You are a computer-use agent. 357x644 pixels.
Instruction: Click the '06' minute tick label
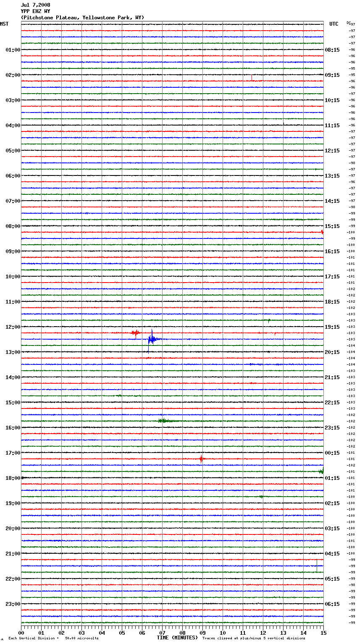142,633
